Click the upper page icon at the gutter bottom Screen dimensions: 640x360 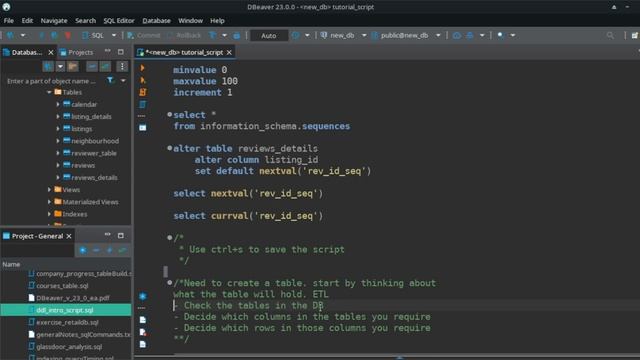tap(142, 320)
